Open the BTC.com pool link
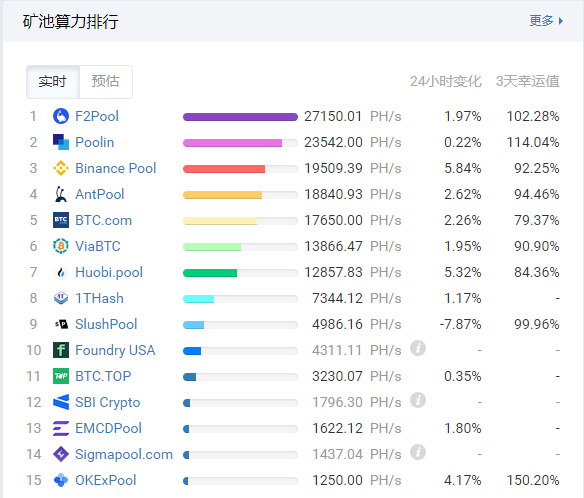 (x=104, y=221)
